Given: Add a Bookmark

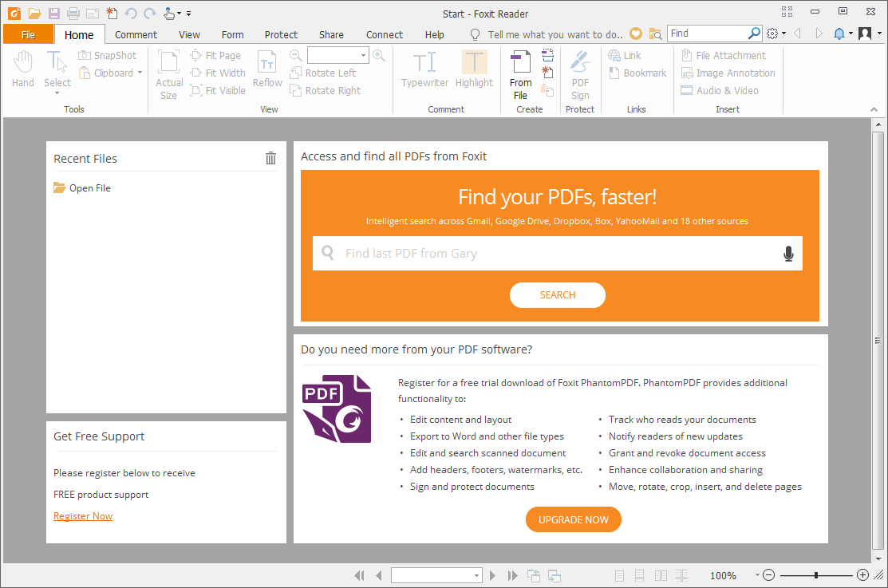Looking at the screenshot, I should coord(637,73).
